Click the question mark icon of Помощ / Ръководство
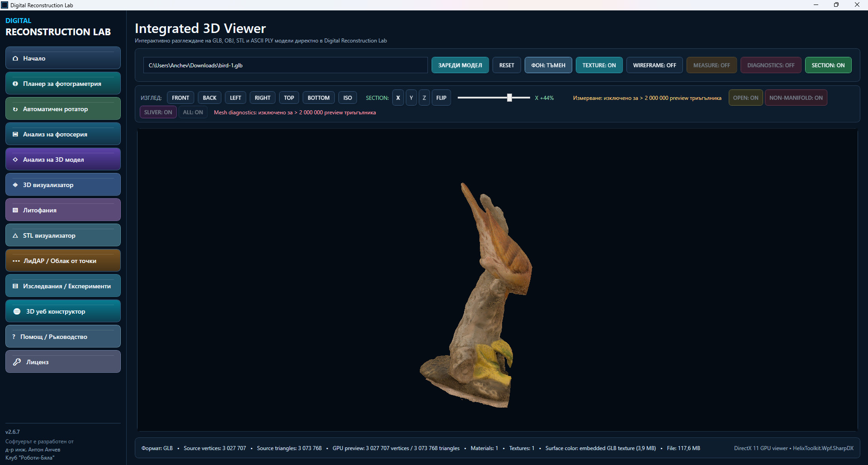This screenshot has height=465, width=868. click(x=14, y=337)
